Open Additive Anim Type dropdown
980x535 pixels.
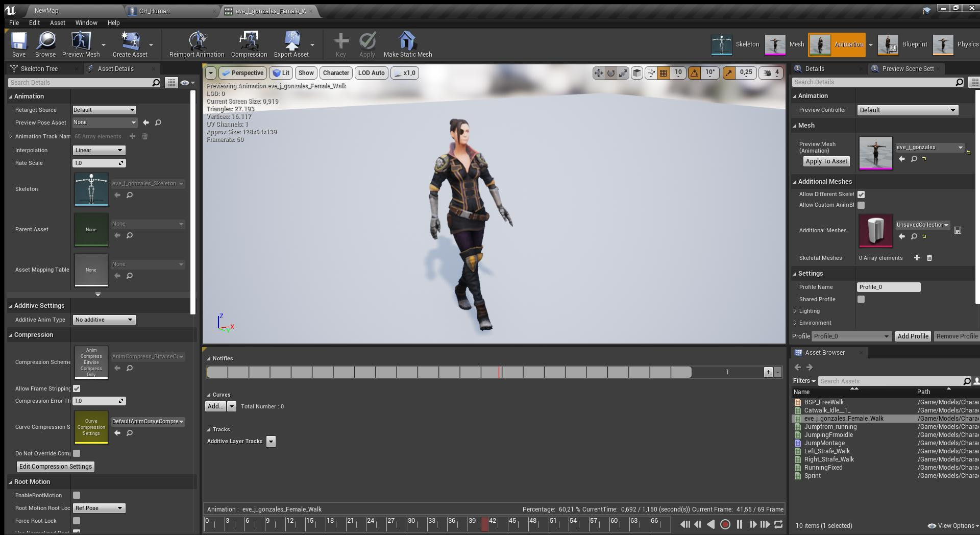[x=104, y=320]
